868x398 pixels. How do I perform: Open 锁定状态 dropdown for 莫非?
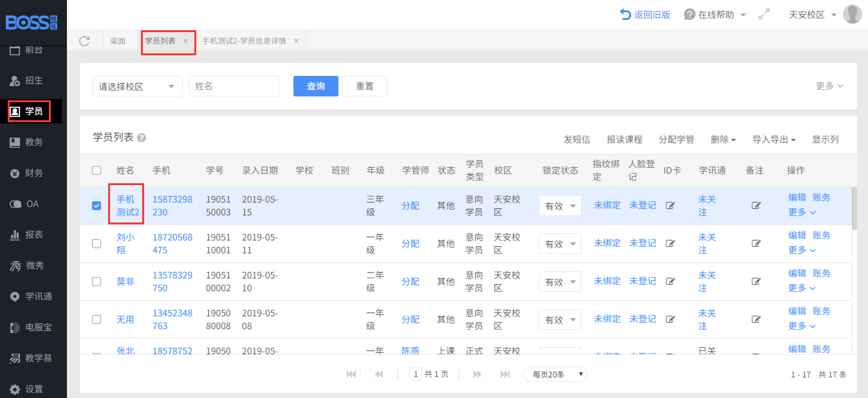560,282
